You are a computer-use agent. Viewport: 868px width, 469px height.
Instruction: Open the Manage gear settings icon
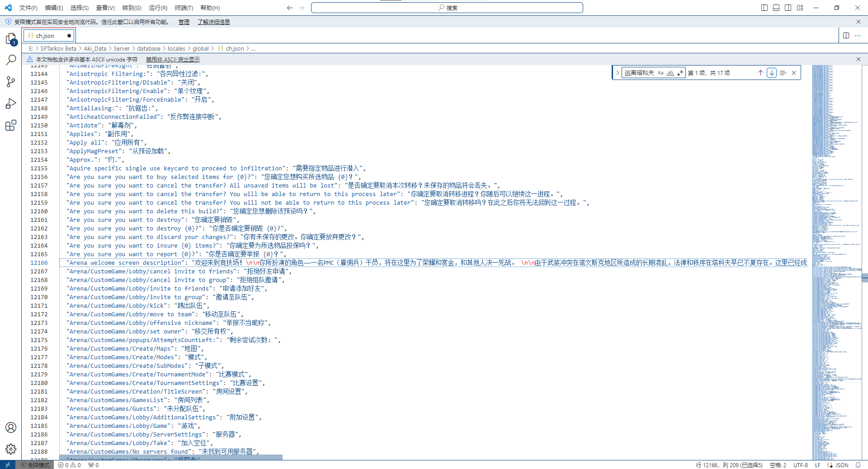(x=11, y=449)
